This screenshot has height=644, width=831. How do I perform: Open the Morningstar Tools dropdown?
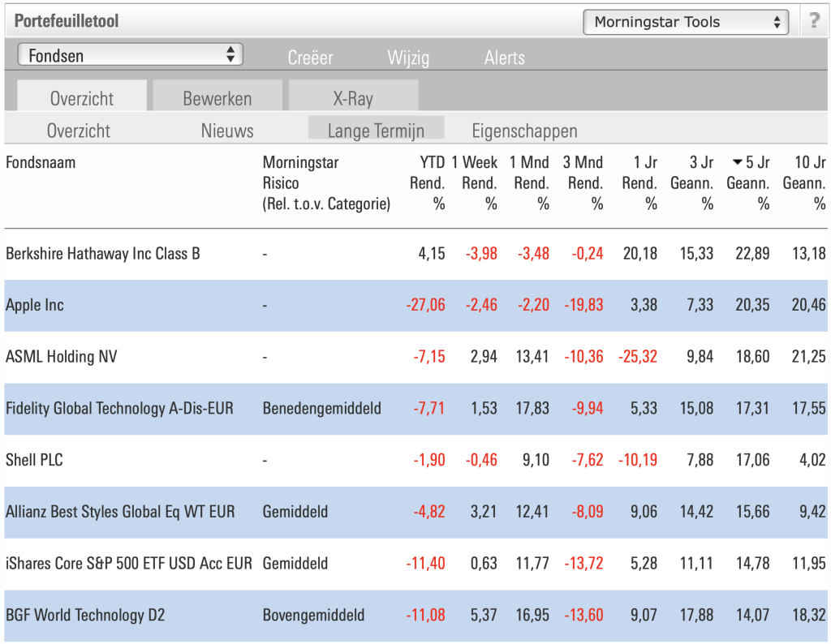[x=686, y=22]
